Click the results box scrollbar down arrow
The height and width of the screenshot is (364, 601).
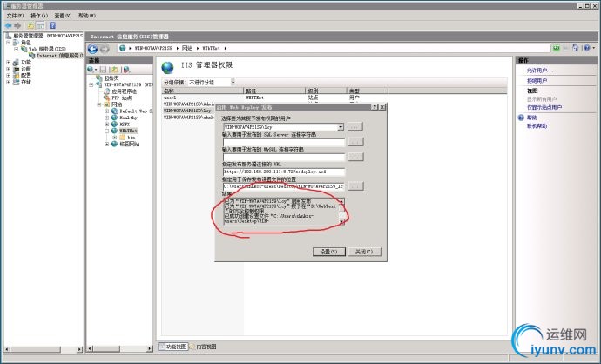point(341,221)
